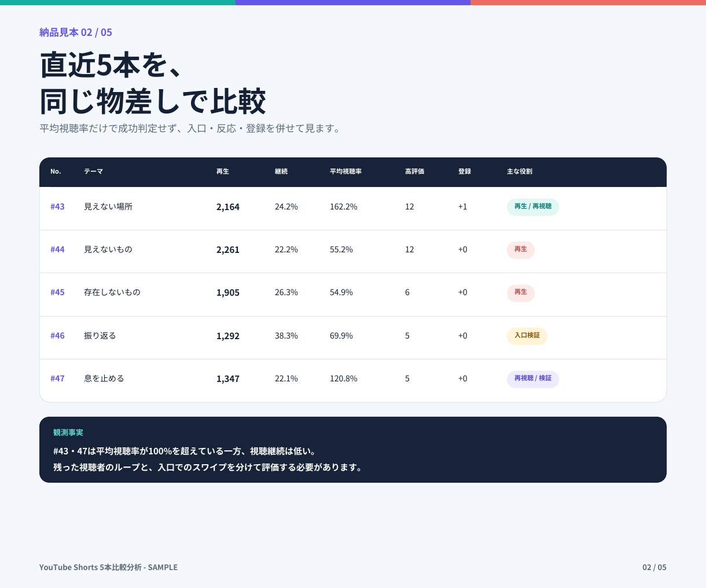
Task: Click the sentence starting with #43・47は平均視聴率
Action: 185,451
